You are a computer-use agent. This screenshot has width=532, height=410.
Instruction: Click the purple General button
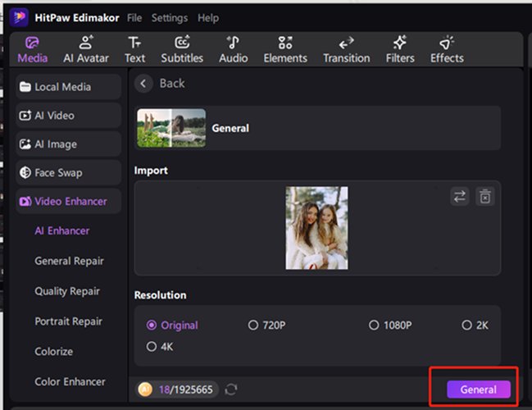[x=479, y=389]
